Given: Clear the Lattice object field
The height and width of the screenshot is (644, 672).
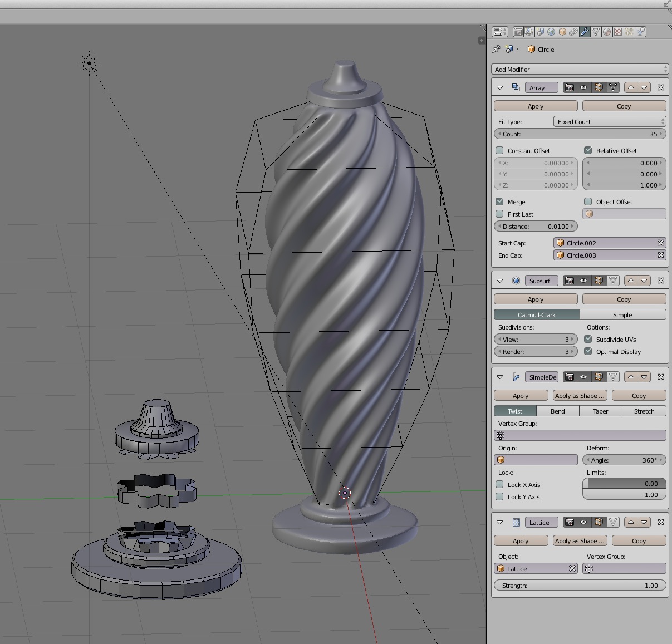Looking at the screenshot, I should pos(572,568).
